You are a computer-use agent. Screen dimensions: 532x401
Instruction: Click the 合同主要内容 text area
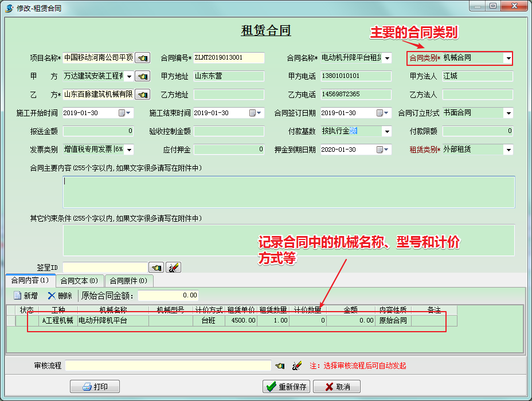(x=289, y=192)
